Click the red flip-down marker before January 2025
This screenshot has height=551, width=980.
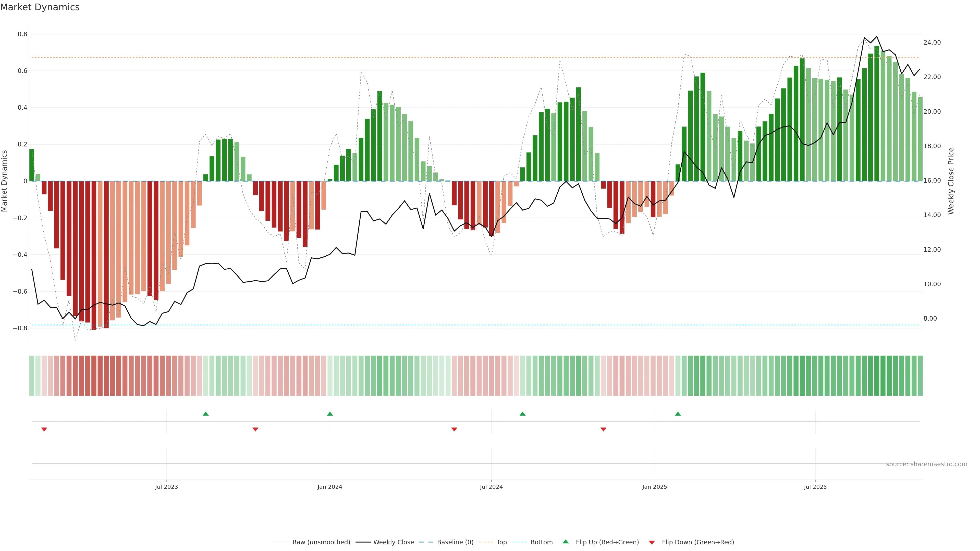603,429
